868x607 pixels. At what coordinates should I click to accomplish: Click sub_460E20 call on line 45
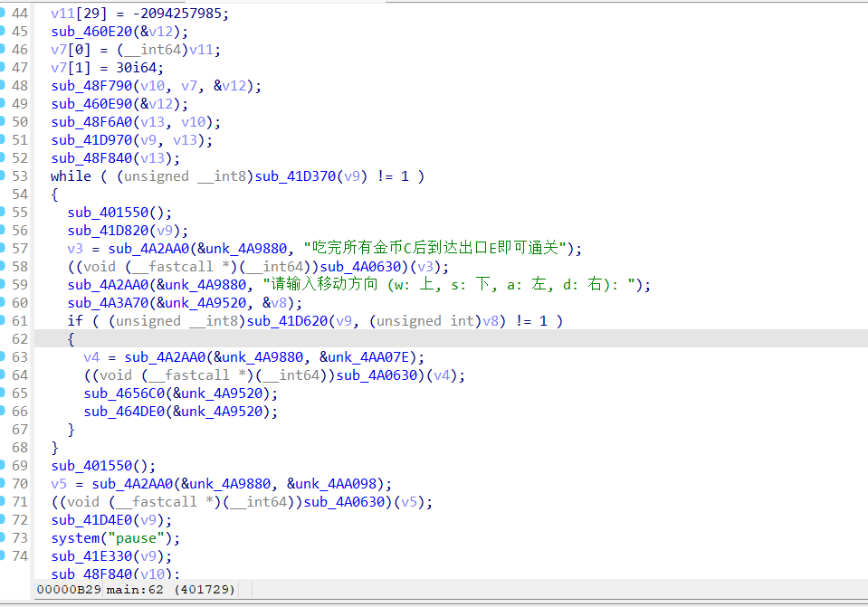[x=91, y=32]
